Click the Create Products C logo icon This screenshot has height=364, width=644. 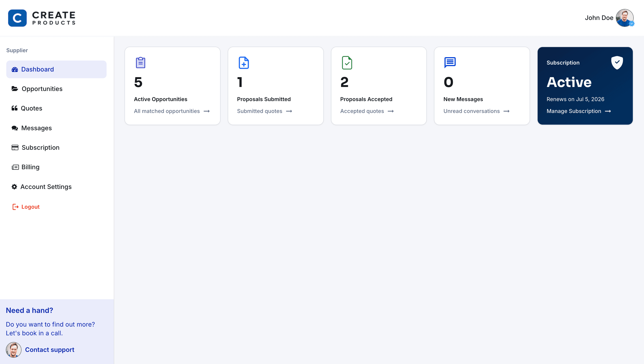coord(17,18)
